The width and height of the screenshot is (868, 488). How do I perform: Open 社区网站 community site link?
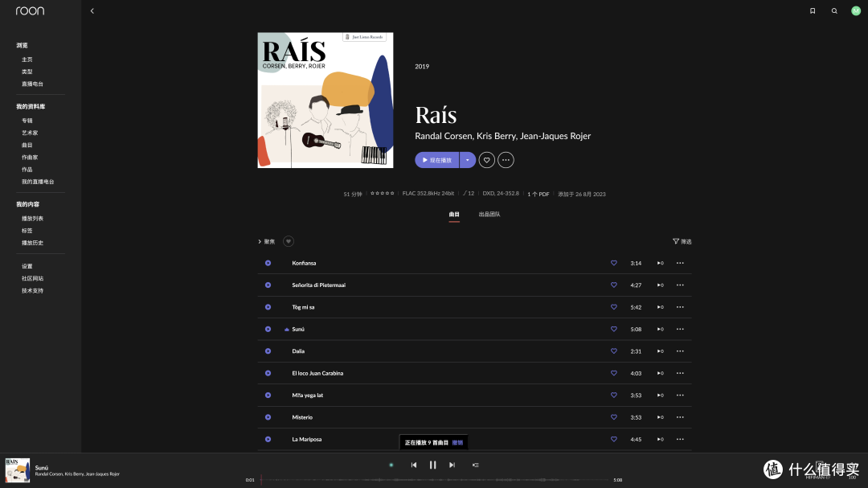(x=32, y=279)
